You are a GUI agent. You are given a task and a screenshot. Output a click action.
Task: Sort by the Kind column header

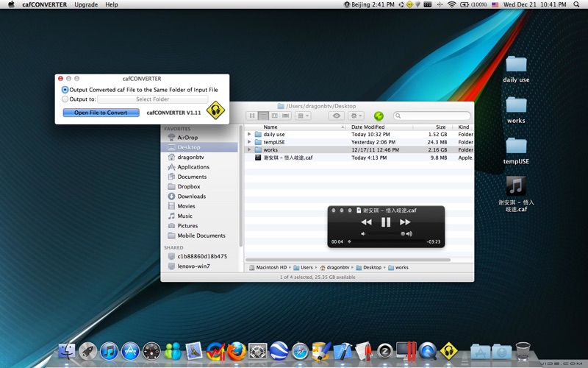[464, 127]
